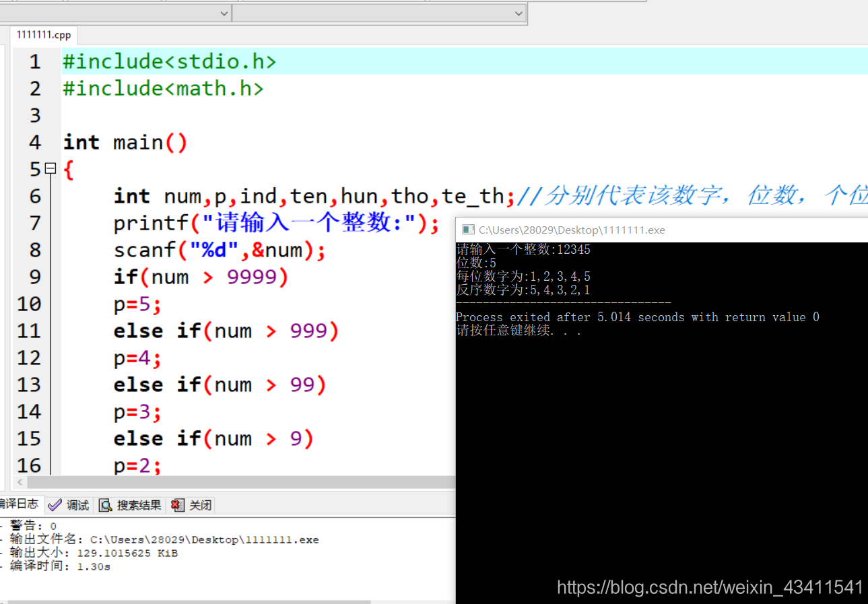Click the 'p=4;' statement
This screenshot has height=604, width=868.
tap(138, 358)
